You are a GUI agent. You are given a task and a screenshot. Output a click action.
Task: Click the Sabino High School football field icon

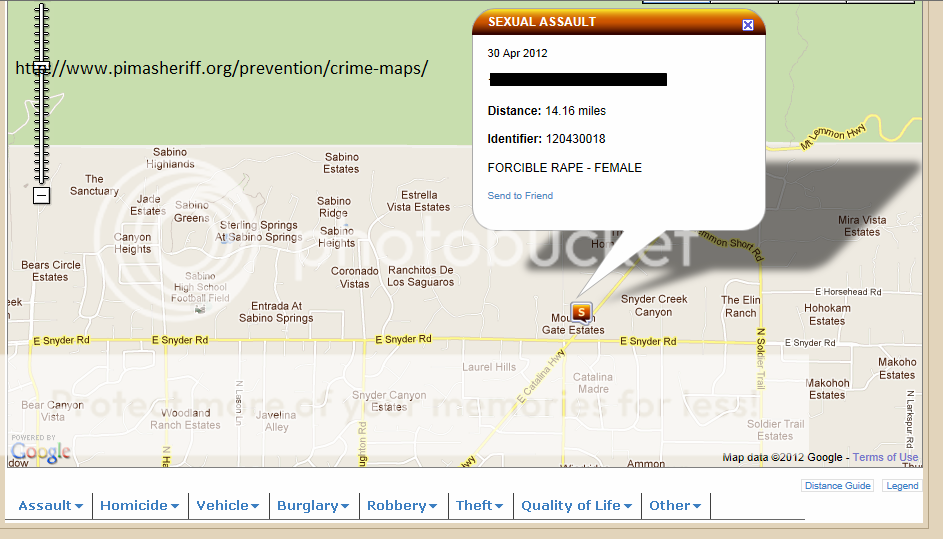pyautogui.click(x=200, y=309)
